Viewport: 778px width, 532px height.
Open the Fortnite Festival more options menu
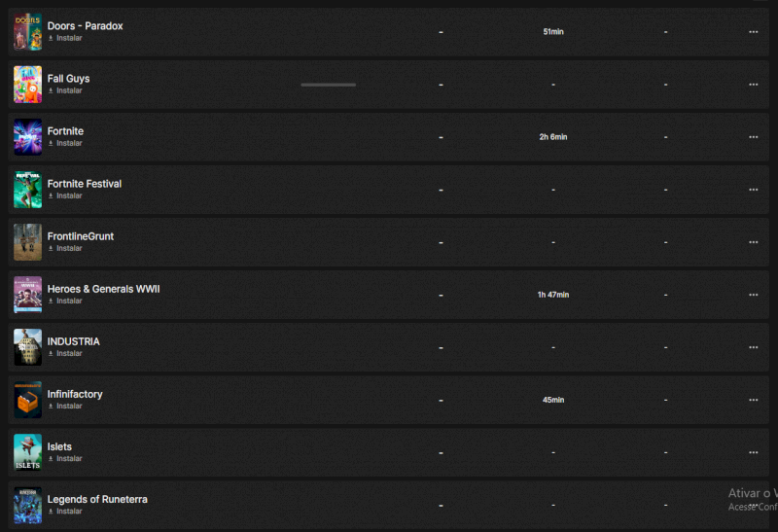coord(753,190)
